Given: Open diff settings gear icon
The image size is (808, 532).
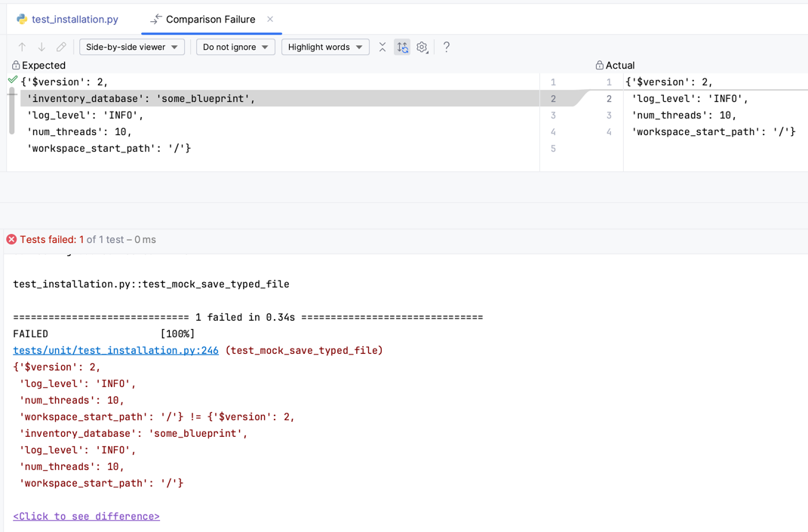Looking at the screenshot, I should [422, 47].
